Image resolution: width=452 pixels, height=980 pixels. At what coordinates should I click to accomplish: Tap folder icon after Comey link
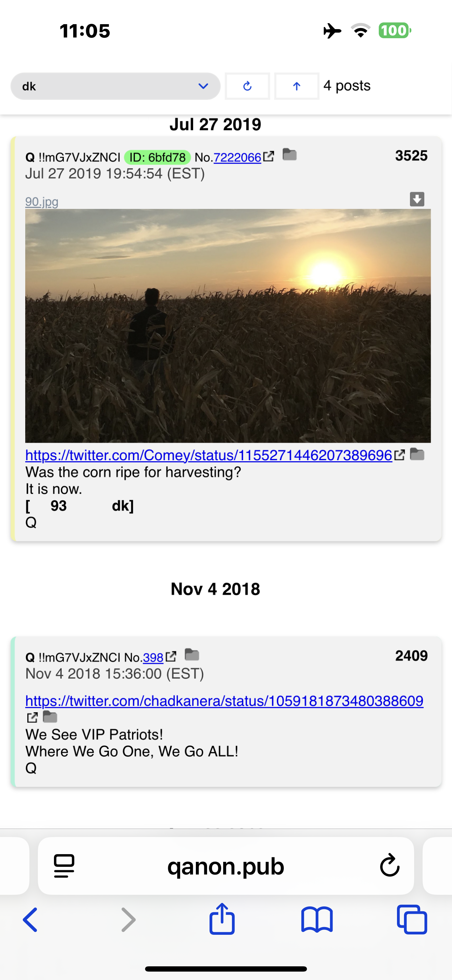click(x=417, y=454)
